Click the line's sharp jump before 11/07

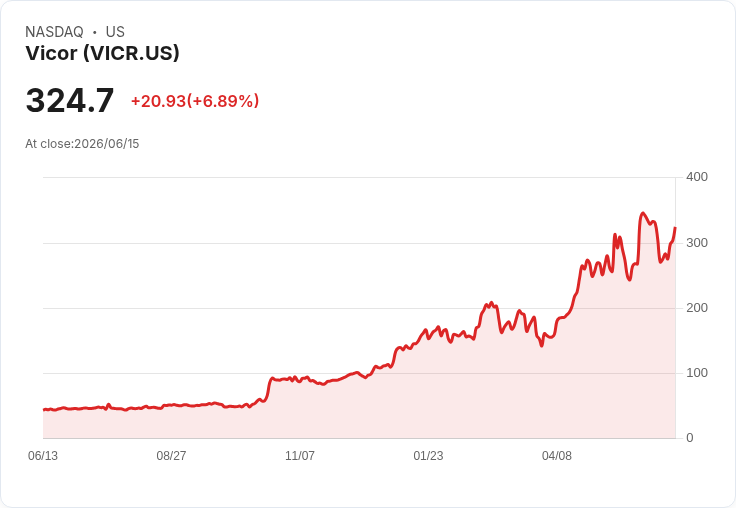[x=269, y=387]
